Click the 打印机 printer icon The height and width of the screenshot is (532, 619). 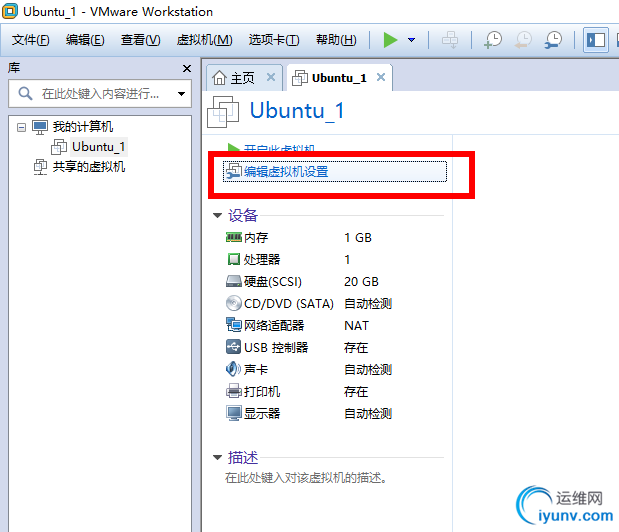[234, 392]
